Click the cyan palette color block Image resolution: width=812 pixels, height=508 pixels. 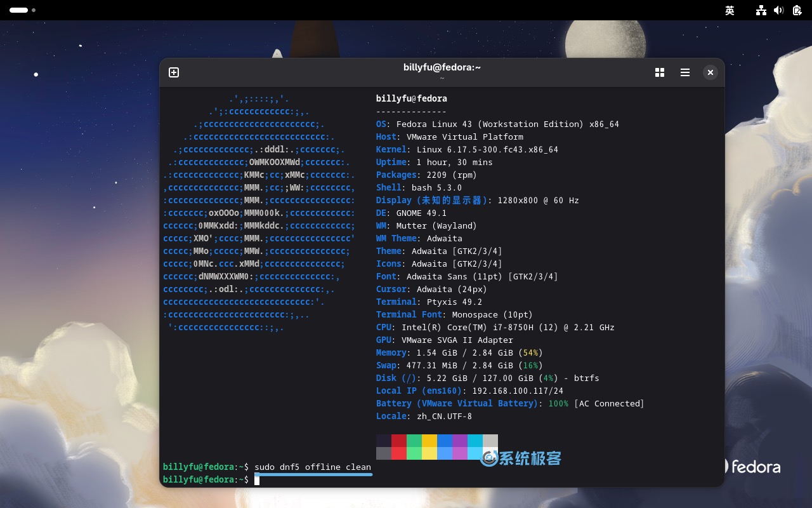click(x=475, y=441)
